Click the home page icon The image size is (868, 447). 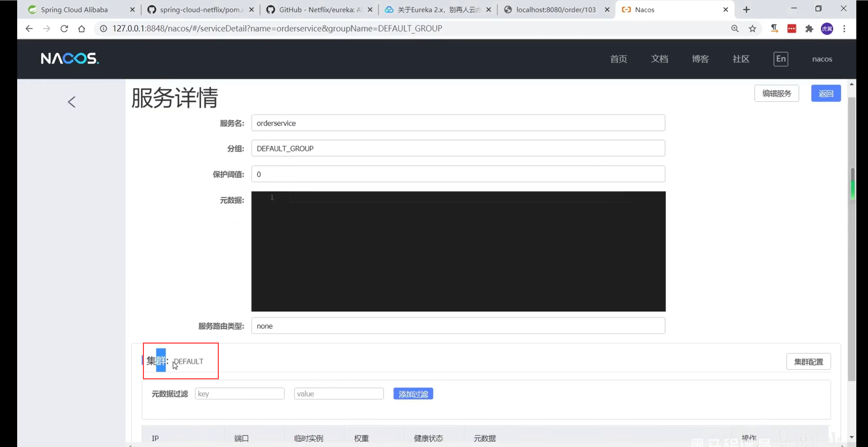pos(82,29)
